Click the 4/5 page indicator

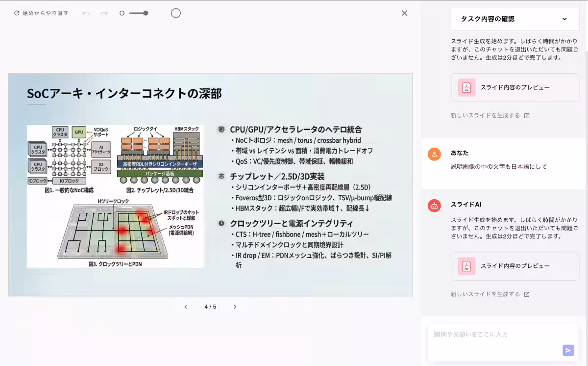[210, 306]
